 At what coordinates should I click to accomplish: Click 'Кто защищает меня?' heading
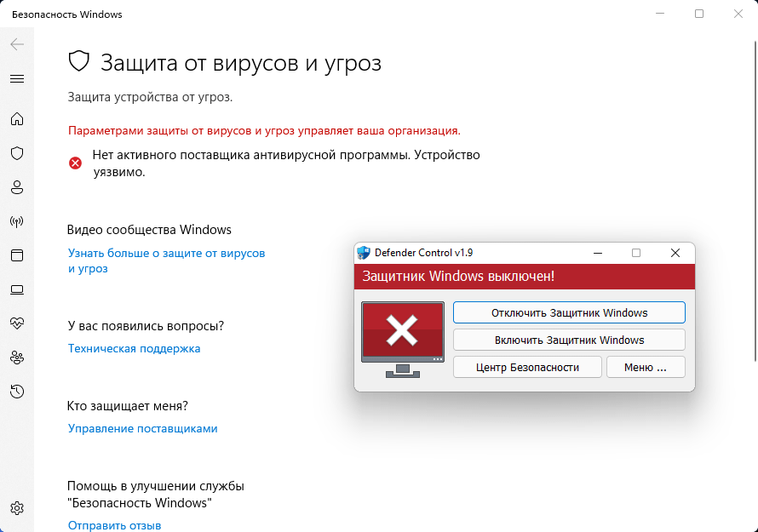pyautogui.click(x=128, y=406)
